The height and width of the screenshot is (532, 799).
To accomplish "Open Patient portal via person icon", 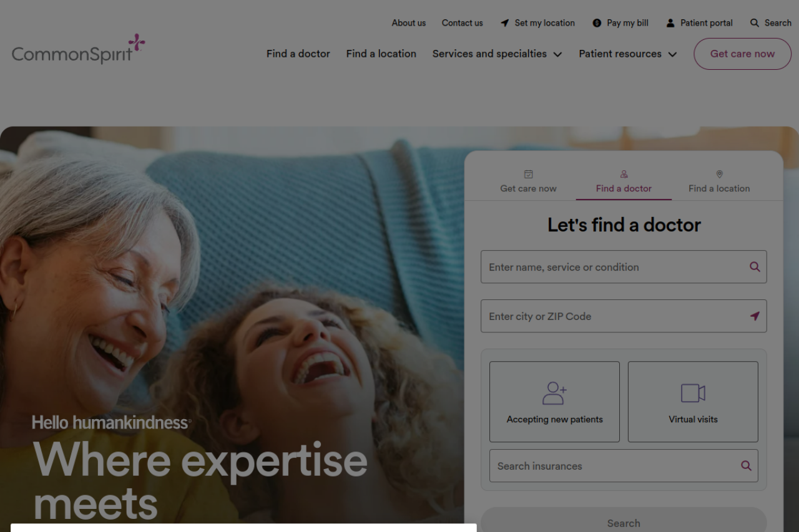I will [670, 23].
